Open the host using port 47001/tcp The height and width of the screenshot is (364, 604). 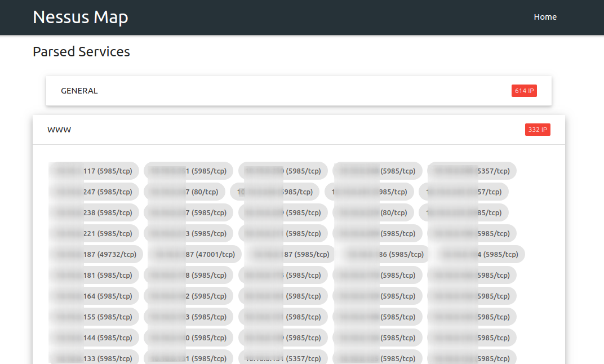pos(188,254)
